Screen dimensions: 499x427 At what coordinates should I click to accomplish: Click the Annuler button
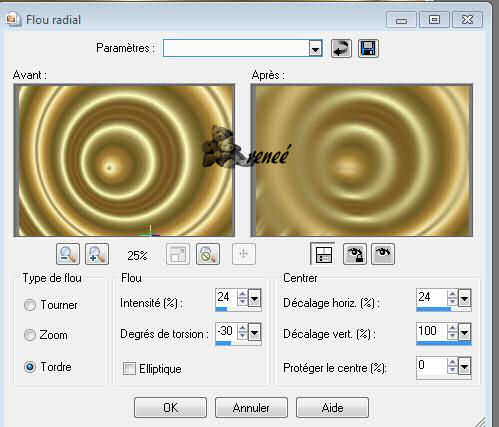pyautogui.click(x=251, y=407)
